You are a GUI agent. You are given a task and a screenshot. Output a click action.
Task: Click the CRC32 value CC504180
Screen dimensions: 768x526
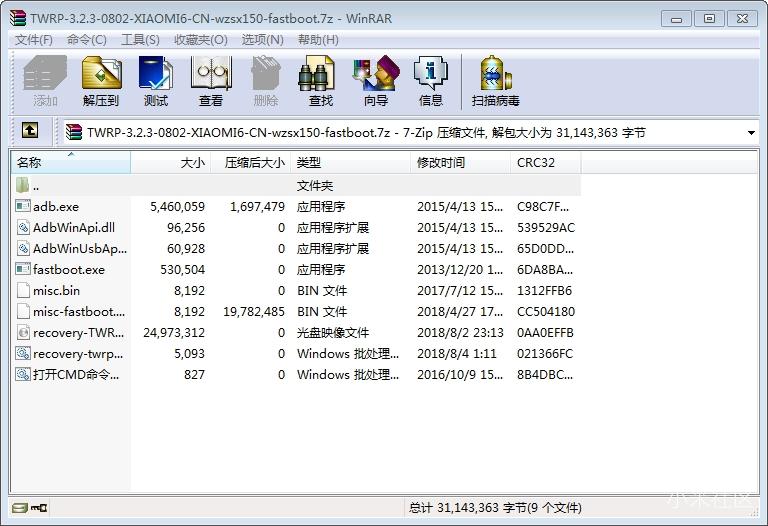click(546, 312)
